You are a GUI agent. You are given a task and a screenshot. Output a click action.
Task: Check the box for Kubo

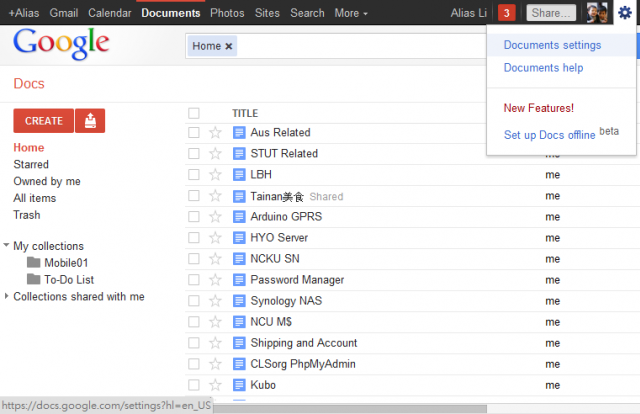(194, 385)
